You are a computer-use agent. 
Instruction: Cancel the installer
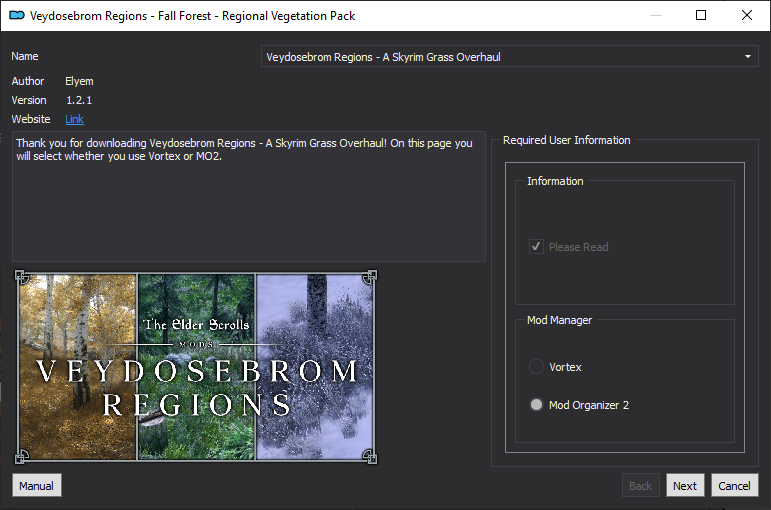pyautogui.click(x=734, y=485)
